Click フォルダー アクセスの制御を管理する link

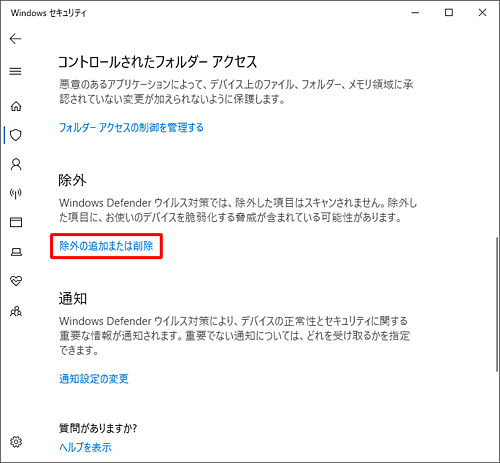(x=131, y=128)
